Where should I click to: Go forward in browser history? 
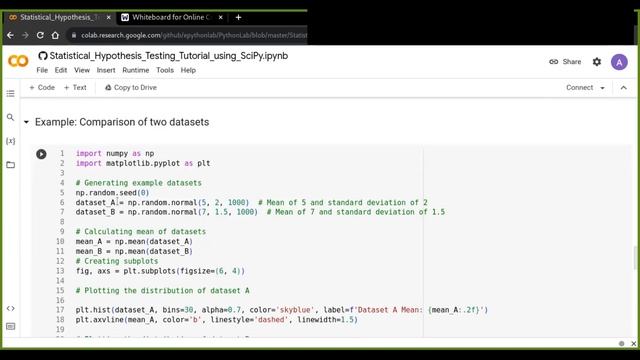coord(25,36)
